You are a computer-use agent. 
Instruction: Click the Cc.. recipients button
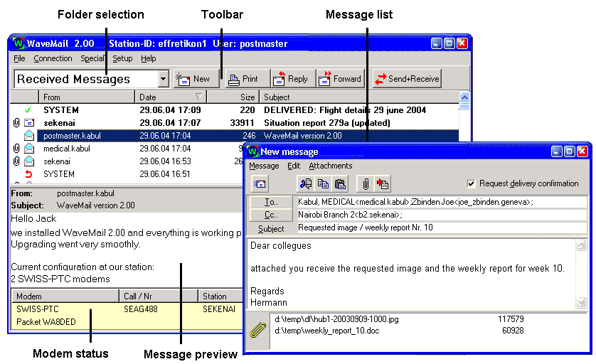click(x=271, y=215)
